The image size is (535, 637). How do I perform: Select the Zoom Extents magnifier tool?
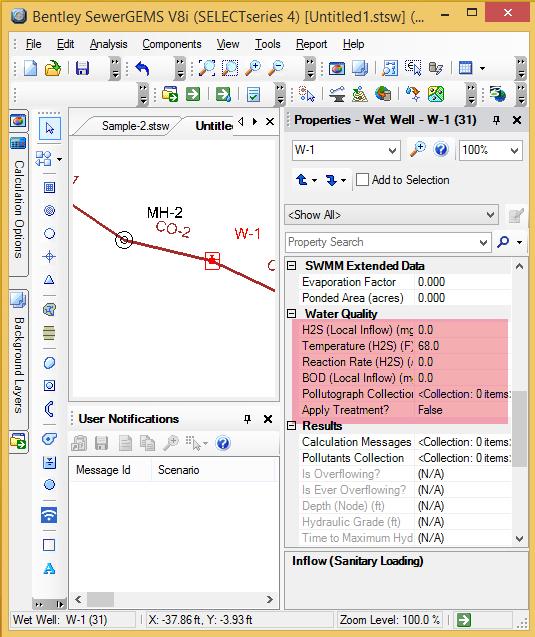pos(207,68)
